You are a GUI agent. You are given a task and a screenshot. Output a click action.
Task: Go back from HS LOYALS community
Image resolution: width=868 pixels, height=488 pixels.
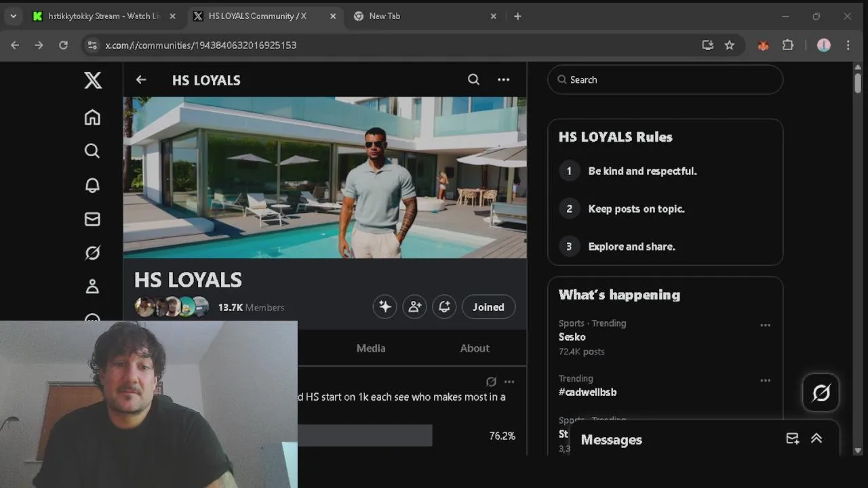(141, 80)
